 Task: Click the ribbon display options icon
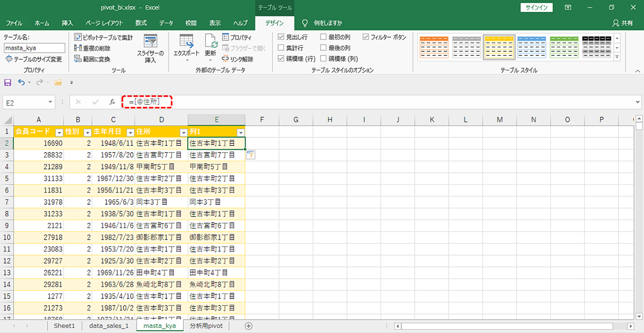pos(568,8)
